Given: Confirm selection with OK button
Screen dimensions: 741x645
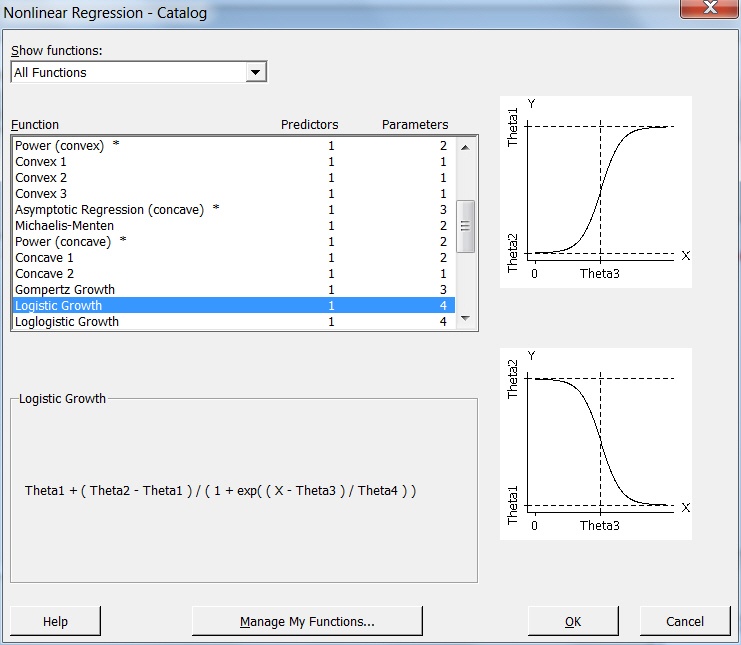Looking at the screenshot, I should click(x=573, y=622).
